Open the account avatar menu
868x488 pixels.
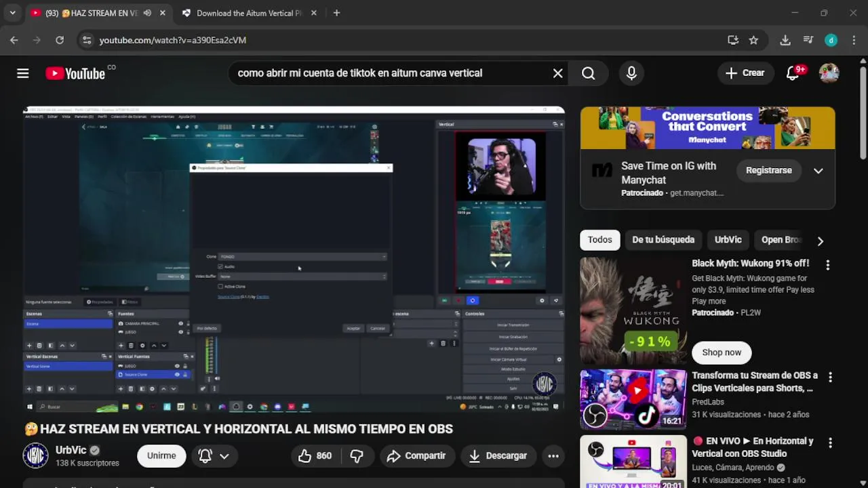click(x=829, y=73)
